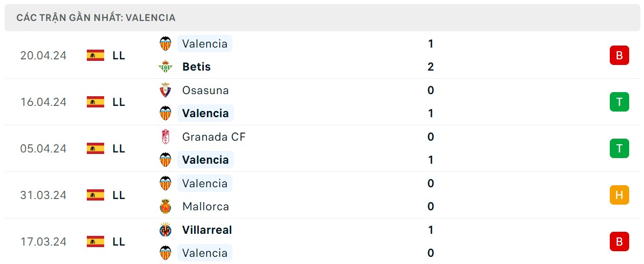Open the Granada CF team link

[x=213, y=137]
